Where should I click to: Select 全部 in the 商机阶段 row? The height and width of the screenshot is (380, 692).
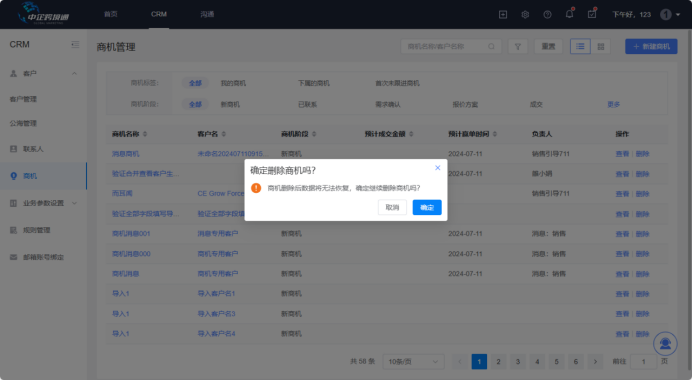[195, 104]
